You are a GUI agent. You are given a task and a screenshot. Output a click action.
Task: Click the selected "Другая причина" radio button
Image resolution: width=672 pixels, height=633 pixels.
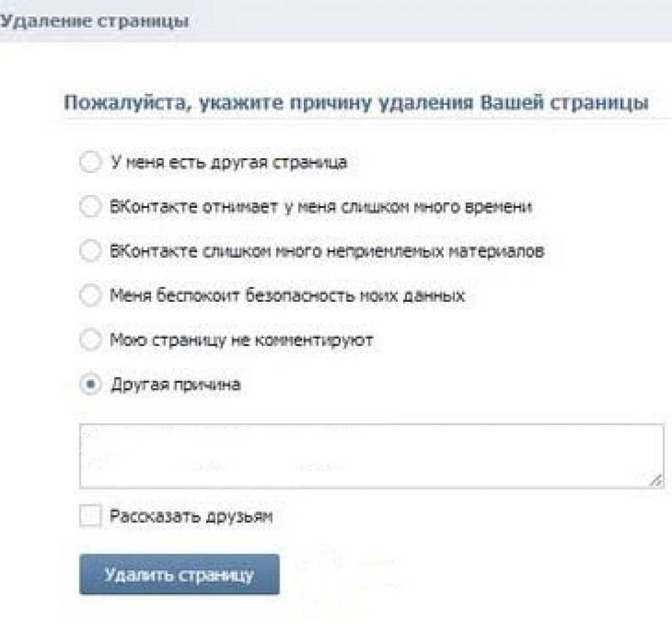[x=90, y=384]
